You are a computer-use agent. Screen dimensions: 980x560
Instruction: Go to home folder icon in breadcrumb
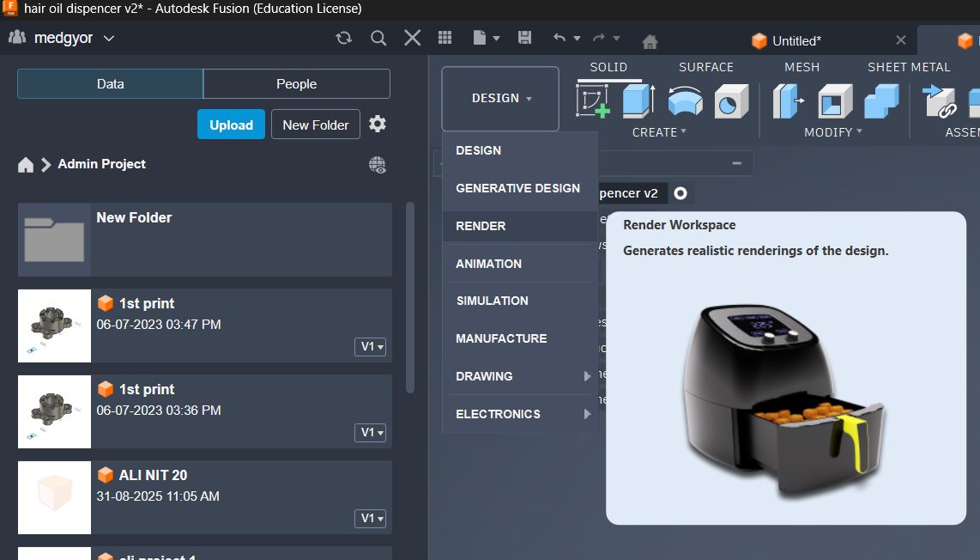tap(26, 165)
